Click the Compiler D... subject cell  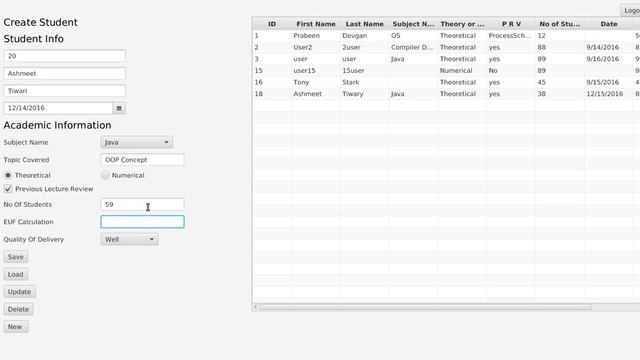412,47
